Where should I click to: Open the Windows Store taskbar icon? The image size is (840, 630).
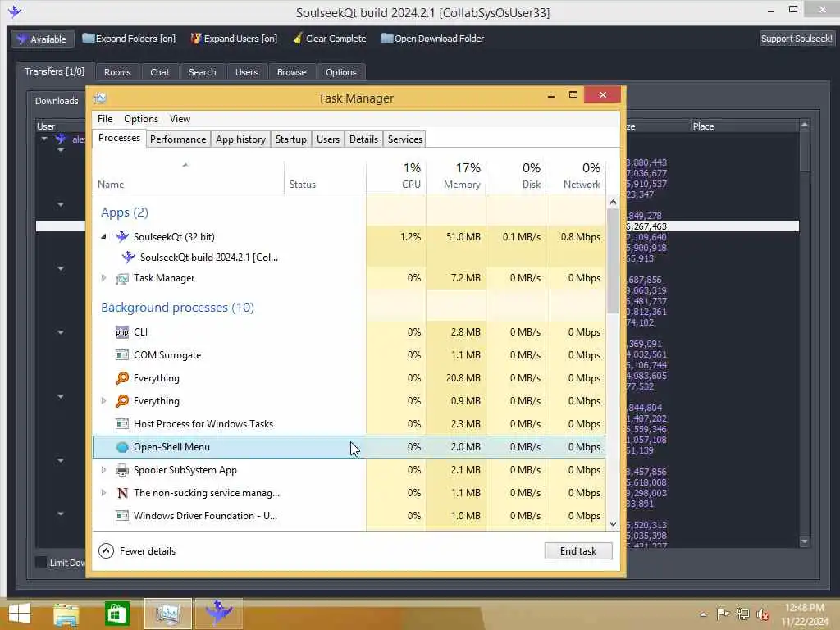(x=116, y=614)
